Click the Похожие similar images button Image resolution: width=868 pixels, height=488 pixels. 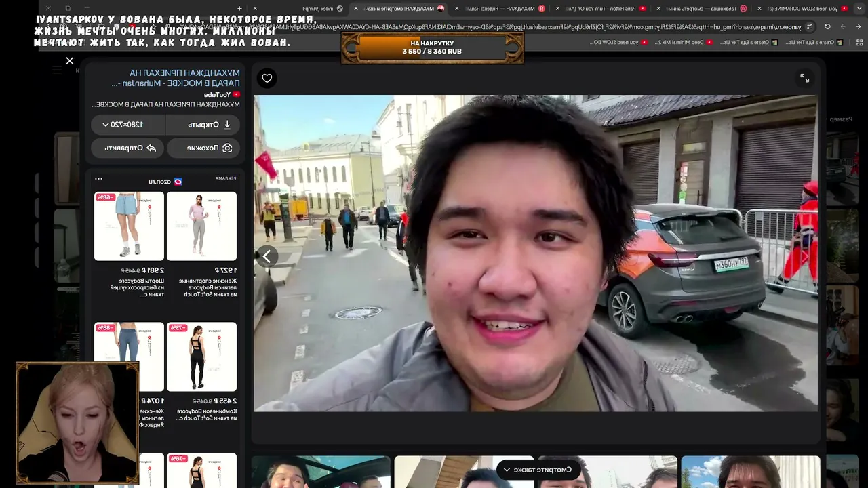[203, 148]
